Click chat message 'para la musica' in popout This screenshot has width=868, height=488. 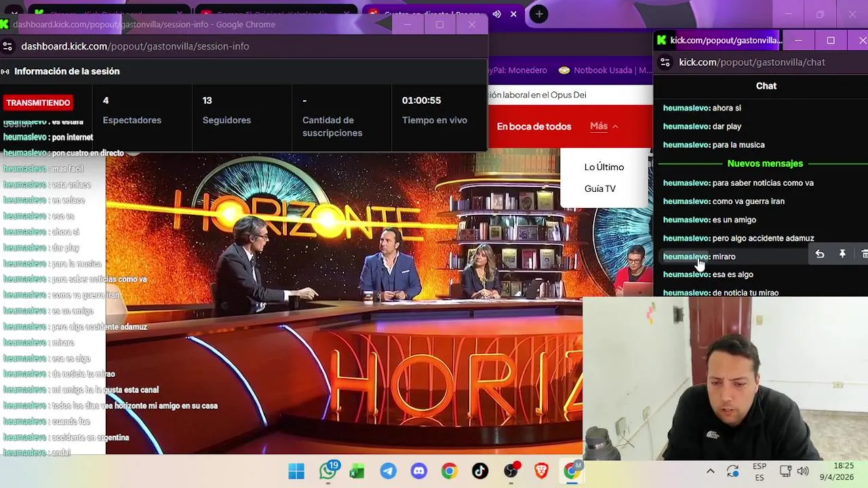pyautogui.click(x=738, y=144)
